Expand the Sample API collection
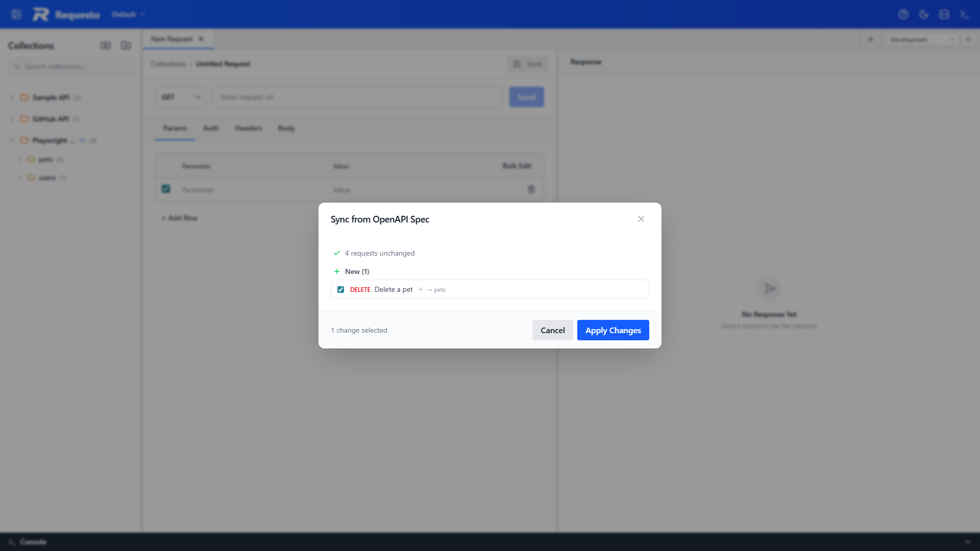Image resolution: width=980 pixels, height=551 pixels. coord(12,97)
